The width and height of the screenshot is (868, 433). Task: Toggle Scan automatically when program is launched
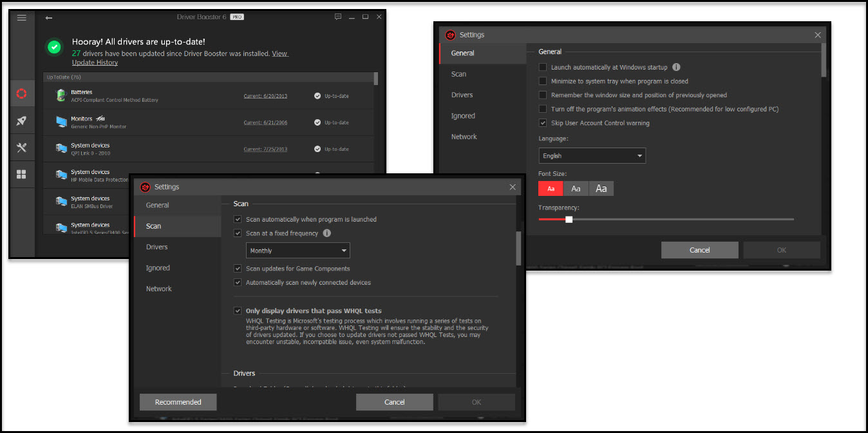pos(238,220)
